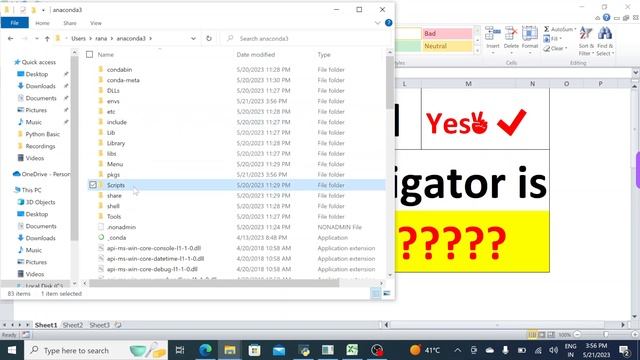Open Task View on taskbar
Screen dimensions: 640x360
click(x=180, y=350)
